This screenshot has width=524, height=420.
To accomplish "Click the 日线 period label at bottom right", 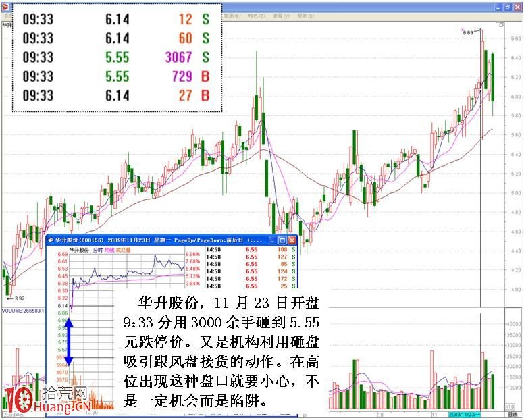I will point(513,415).
